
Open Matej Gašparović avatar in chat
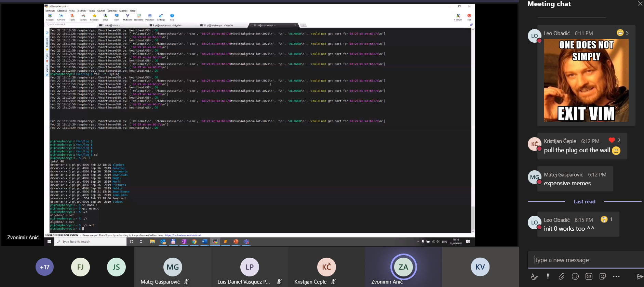click(535, 177)
